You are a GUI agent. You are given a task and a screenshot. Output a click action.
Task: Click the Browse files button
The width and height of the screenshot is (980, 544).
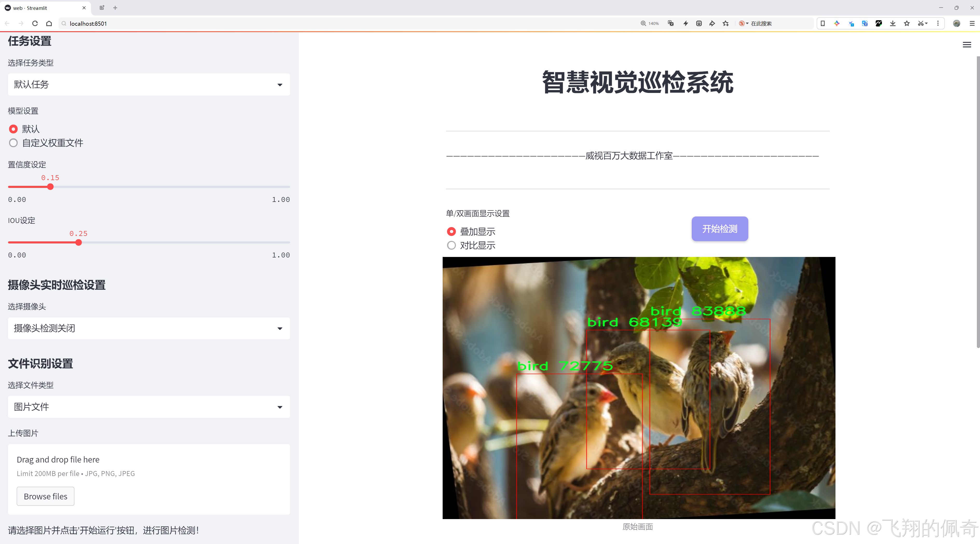45,496
